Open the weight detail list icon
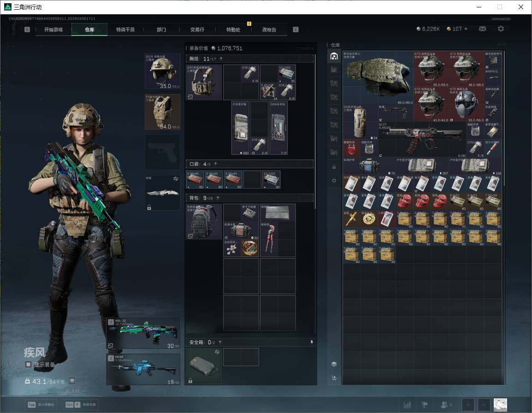The image size is (532, 413). (x=72, y=381)
